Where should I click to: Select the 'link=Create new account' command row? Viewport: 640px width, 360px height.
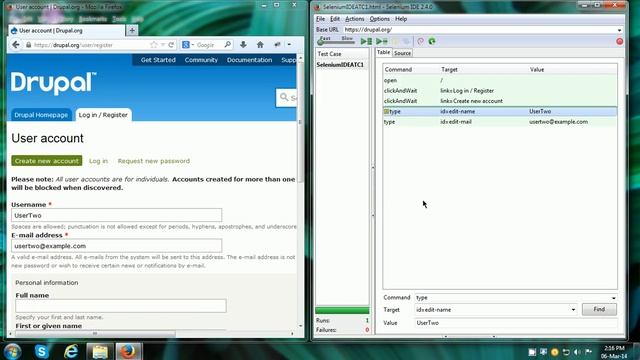tap(500, 101)
